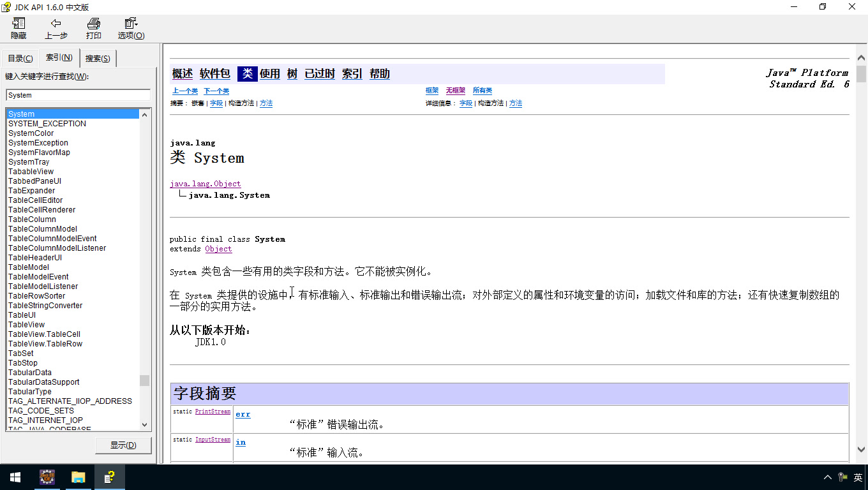Open the Windows Start menu
868x490 pixels.
[15, 477]
